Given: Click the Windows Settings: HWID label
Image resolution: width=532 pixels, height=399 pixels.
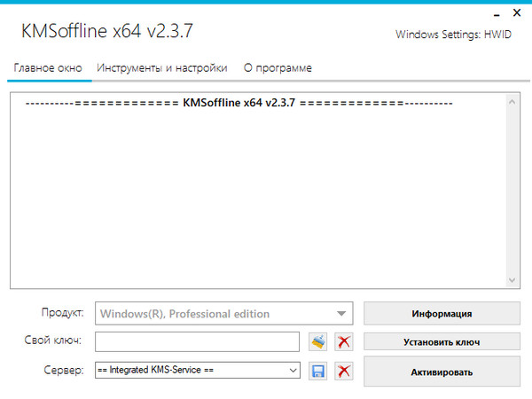Looking at the screenshot, I should click(453, 35).
